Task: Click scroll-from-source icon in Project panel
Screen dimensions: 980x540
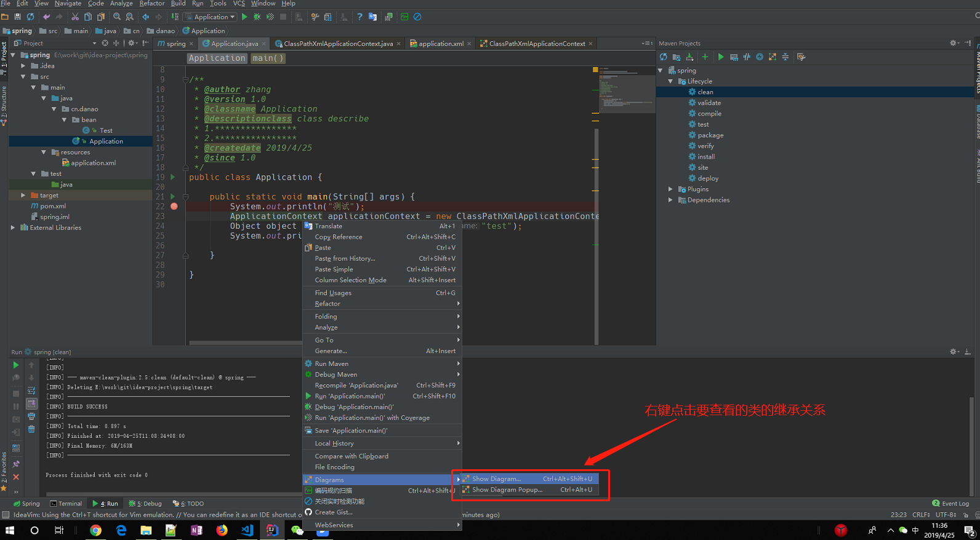Action: coord(105,43)
